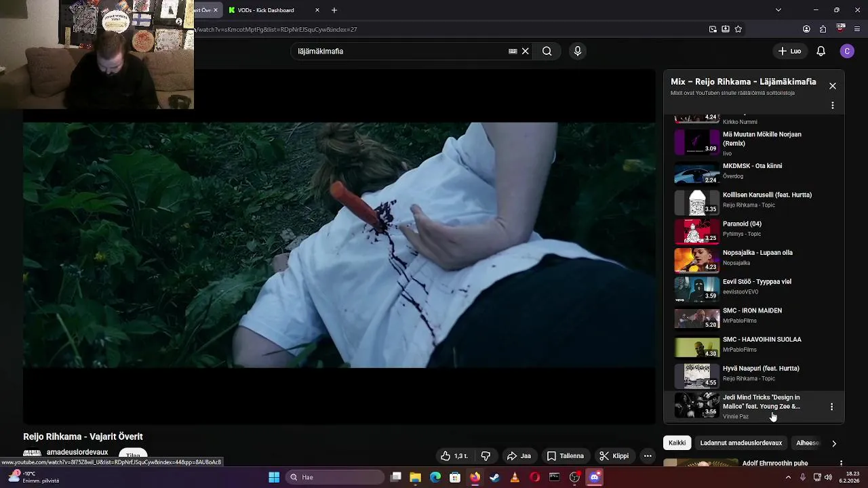
Task: Open Opera browser from the taskbar
Action: click(x=534, y=477)
